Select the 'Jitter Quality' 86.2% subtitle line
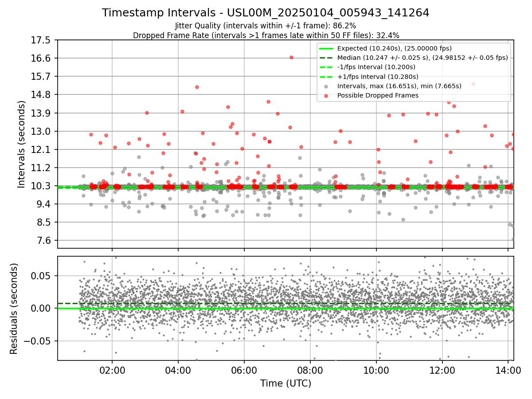 266,26
